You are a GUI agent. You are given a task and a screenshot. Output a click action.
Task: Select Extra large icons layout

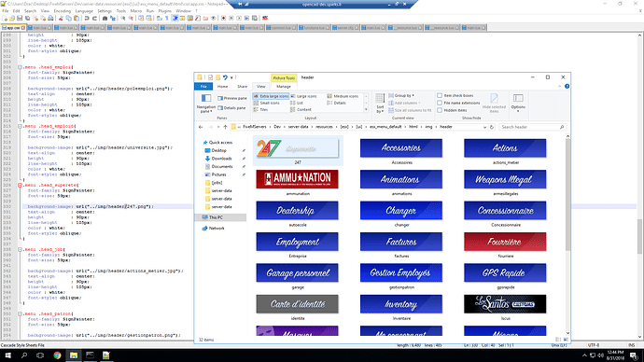pos(271,96)
